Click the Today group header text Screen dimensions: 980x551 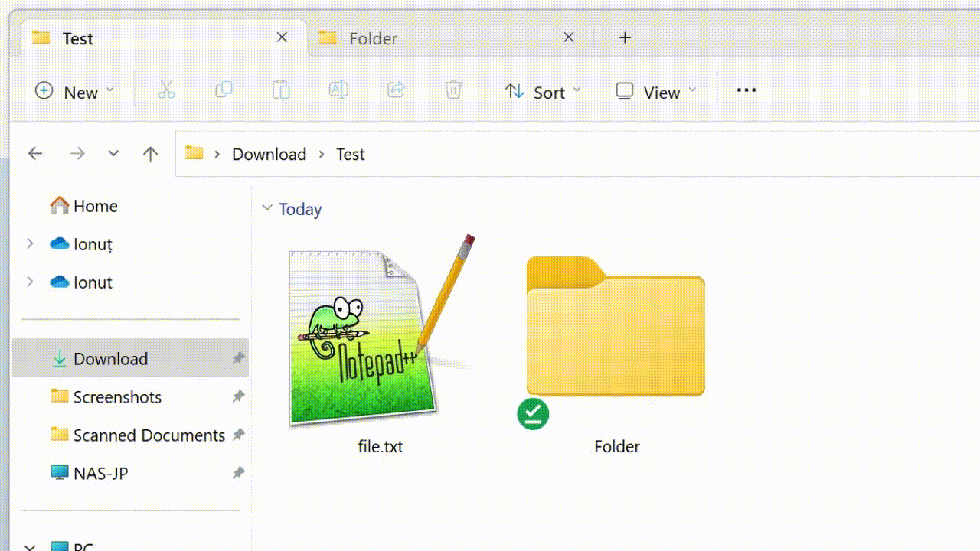tap(300, 209)
